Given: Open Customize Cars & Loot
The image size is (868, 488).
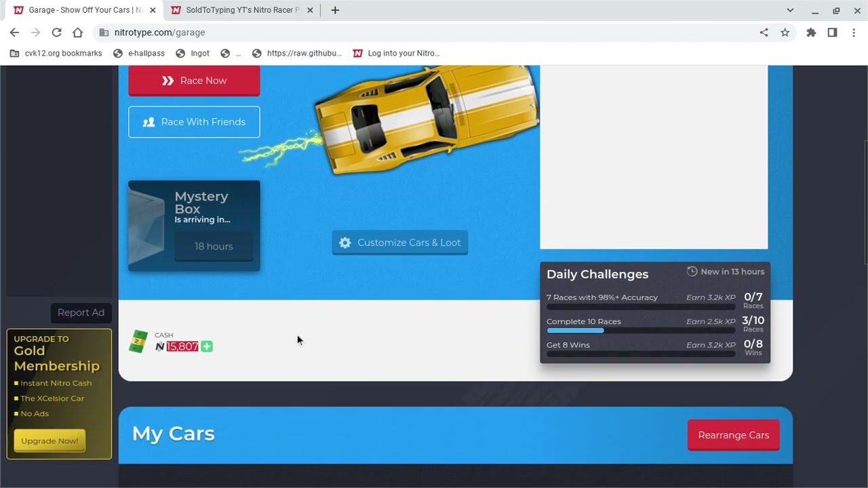Looking at the screenshot, I should (399, 243).
